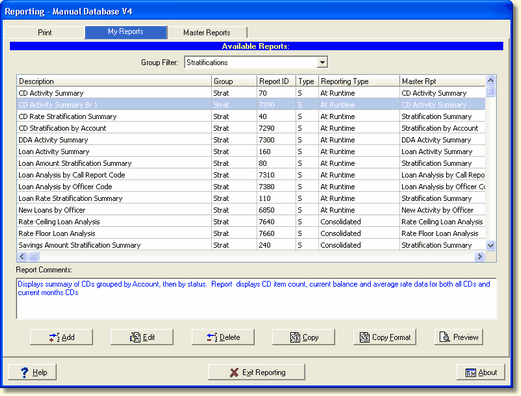Sort by the Description column header

click(114, 81)
